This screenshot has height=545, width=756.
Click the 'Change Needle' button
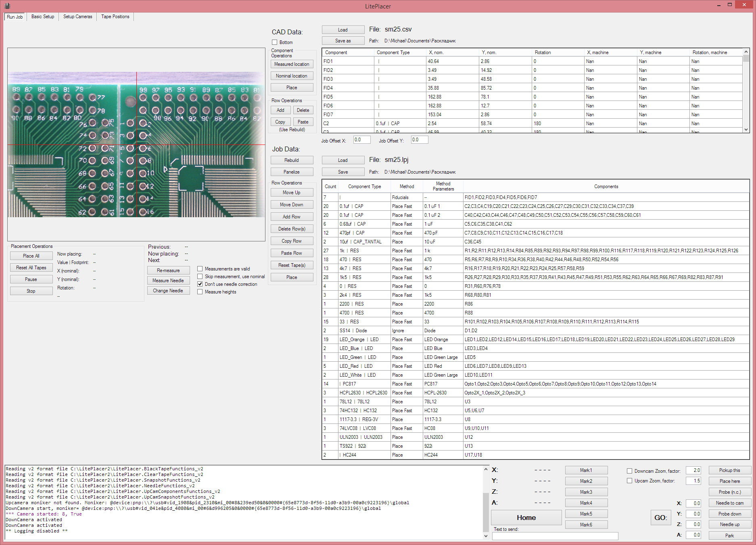click(x=168, y=291)
